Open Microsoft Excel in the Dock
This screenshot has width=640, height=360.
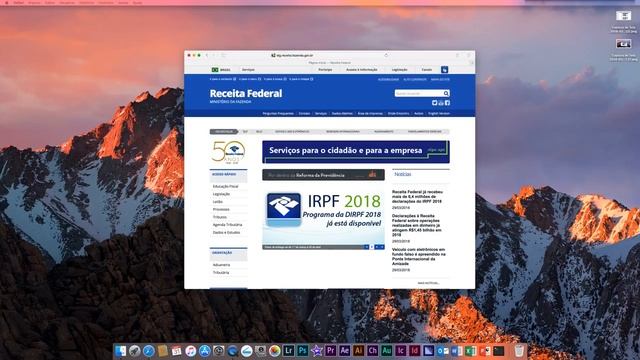pos(471,351)
